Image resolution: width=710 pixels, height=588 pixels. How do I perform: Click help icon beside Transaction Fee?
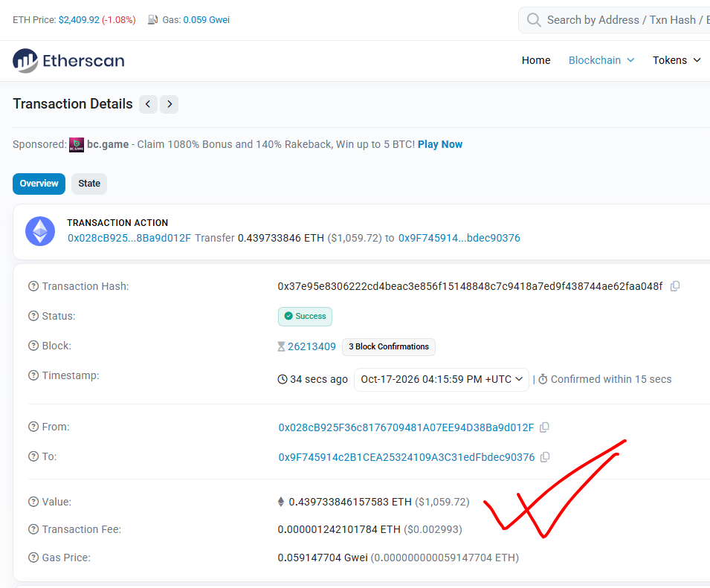[33, 529]
